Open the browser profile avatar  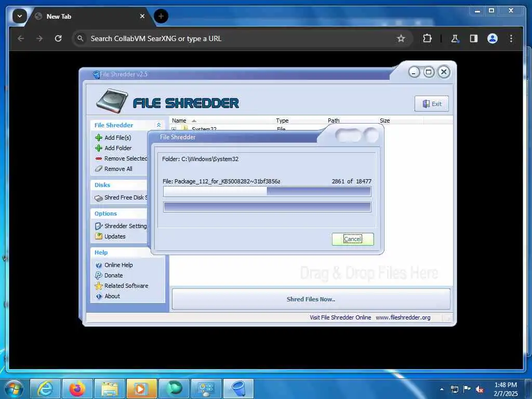click(493, 38)
